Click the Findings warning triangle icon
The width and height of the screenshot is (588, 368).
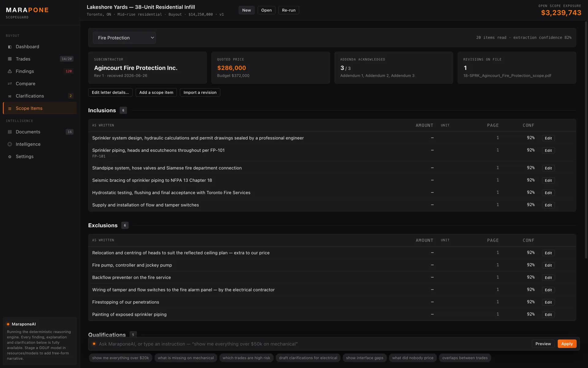click(x=10, y=71)
